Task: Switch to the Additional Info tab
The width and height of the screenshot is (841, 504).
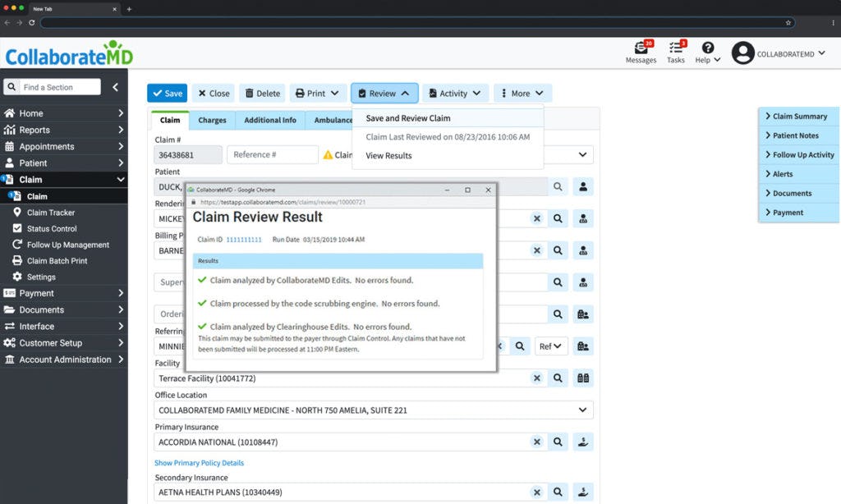Action: [x=269, y=120]
